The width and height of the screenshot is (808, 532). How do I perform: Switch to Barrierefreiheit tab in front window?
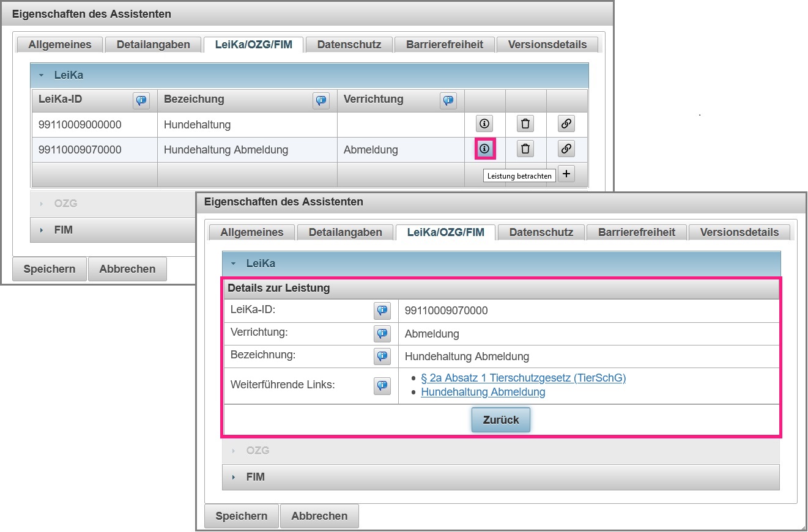click(637, 232)
